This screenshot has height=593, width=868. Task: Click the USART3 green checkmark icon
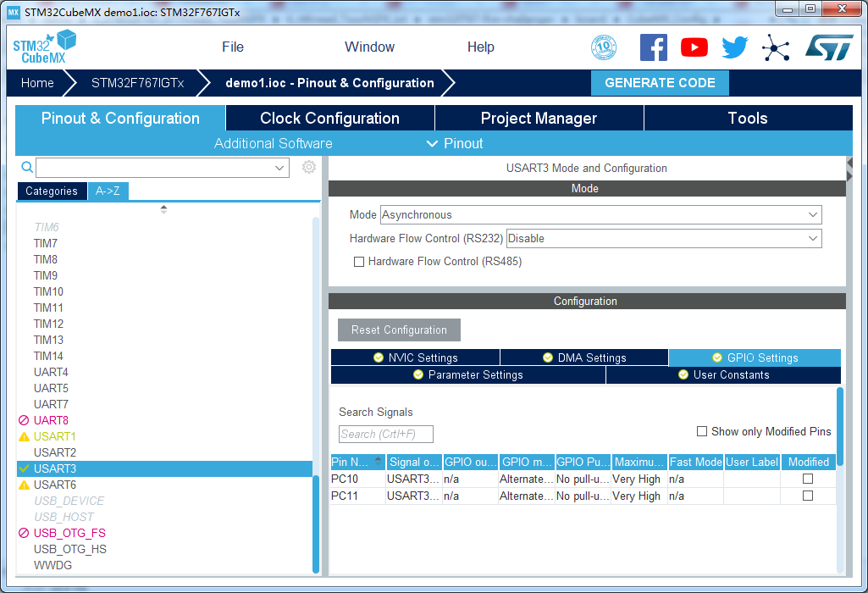(24, 468)
